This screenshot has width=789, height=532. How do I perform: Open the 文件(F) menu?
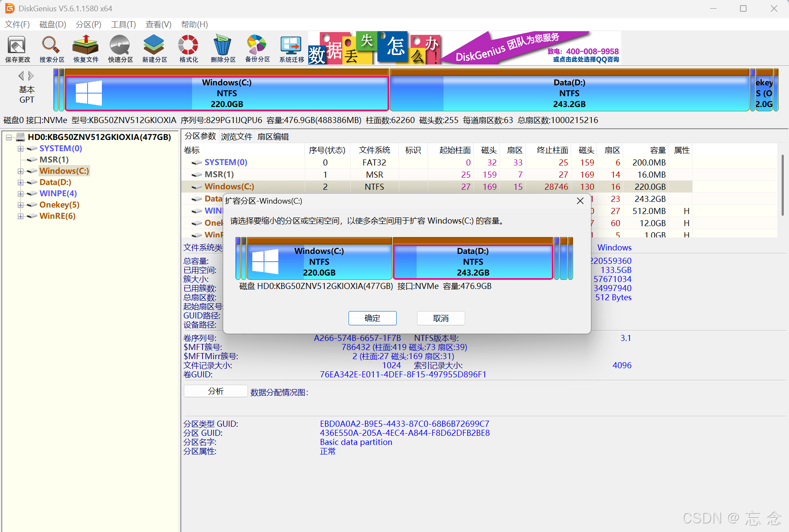(17, 24)
